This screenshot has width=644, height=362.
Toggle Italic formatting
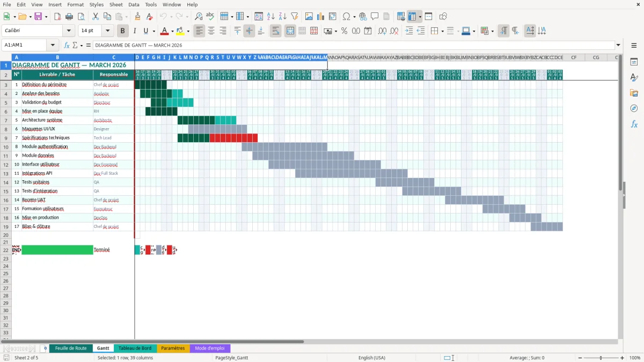[135, 31]
